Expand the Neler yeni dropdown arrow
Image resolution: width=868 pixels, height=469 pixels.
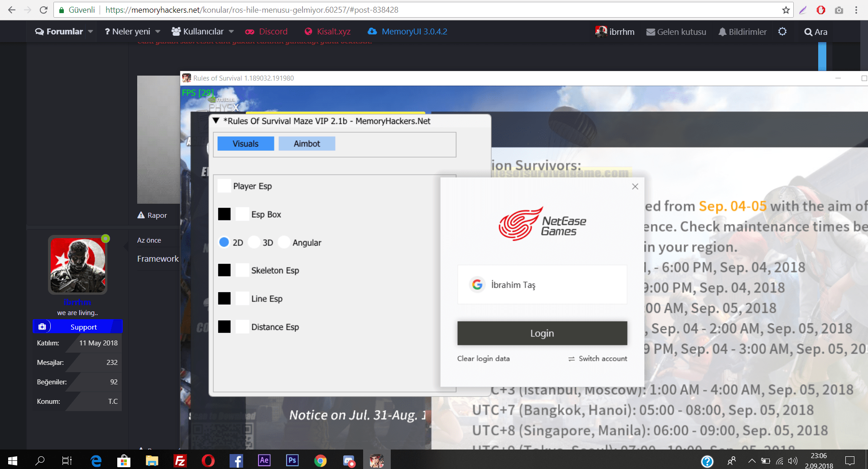pyautogui.click(x=158, y=32)
